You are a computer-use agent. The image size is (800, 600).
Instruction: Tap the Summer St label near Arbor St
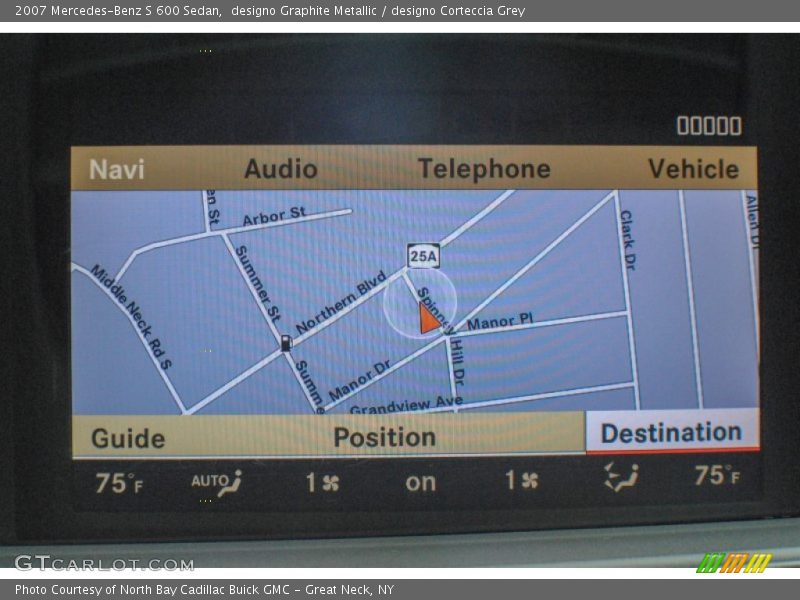click(258, 284)
